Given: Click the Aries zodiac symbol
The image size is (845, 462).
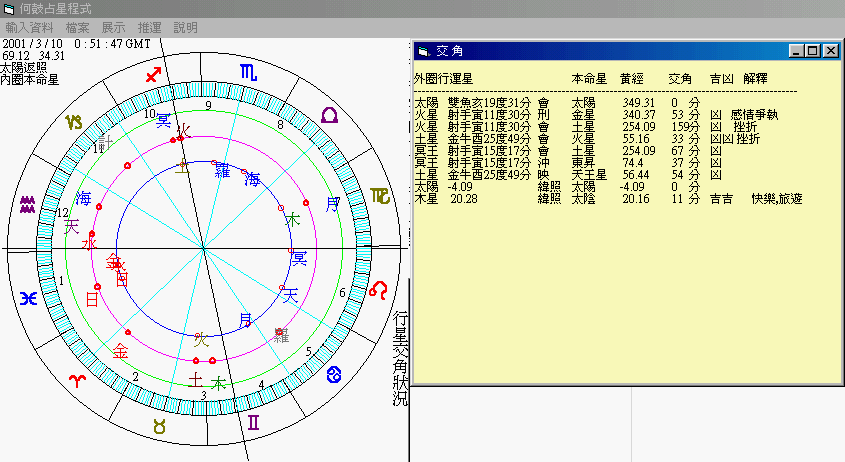Looking at the screenshot, I should [x=78, y=381].
